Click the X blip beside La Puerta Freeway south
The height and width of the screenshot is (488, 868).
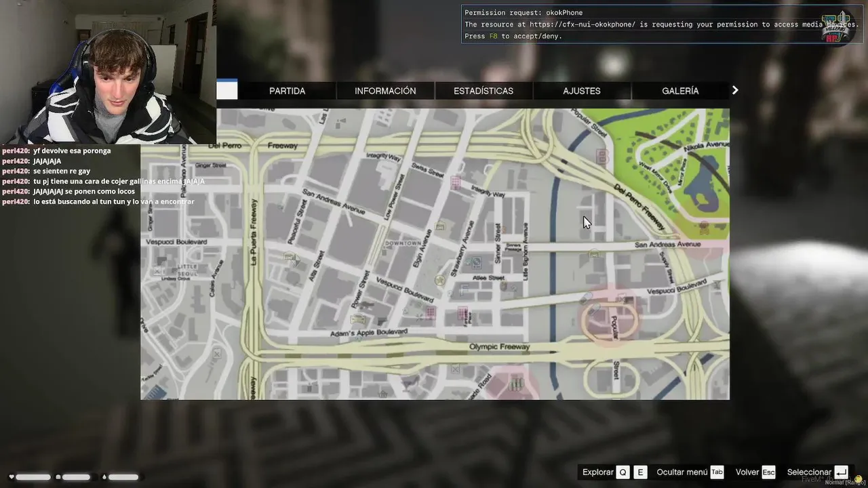[217, 353]
